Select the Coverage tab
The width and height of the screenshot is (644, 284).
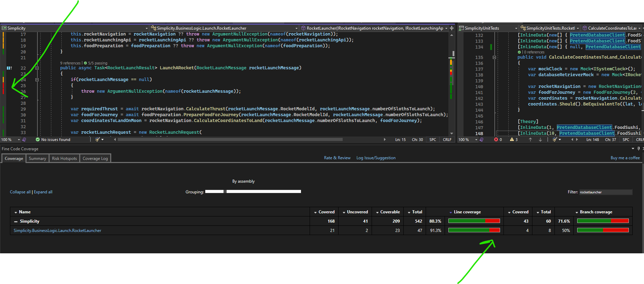[x=14, y=159]
